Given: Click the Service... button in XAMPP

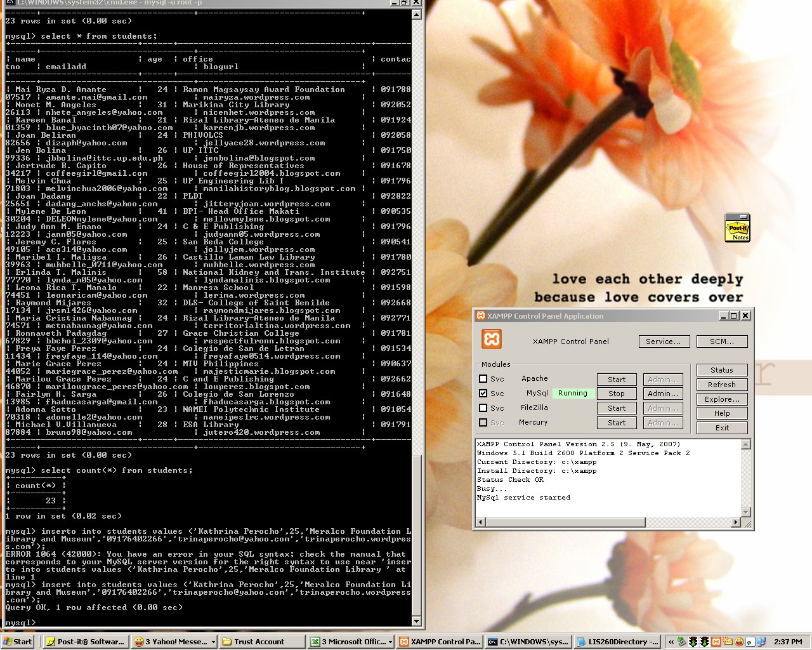Looking at the screenshot, I should click(x=664, y=342).
